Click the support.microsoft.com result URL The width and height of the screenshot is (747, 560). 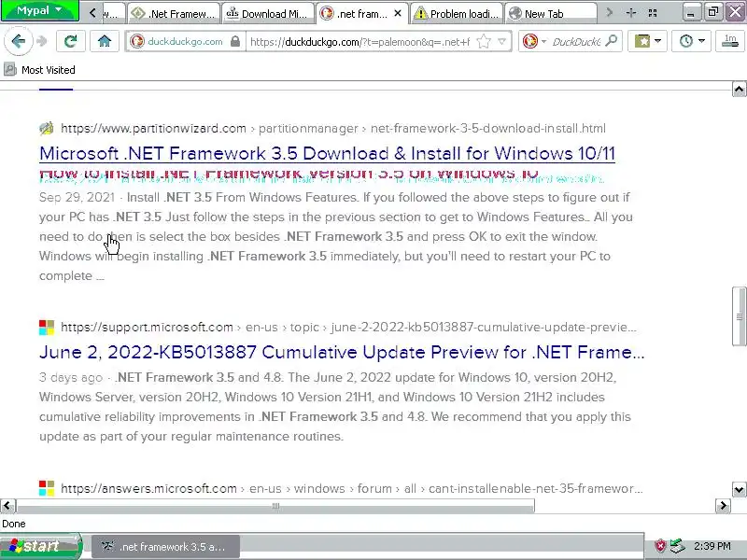(x=147, y=328)
